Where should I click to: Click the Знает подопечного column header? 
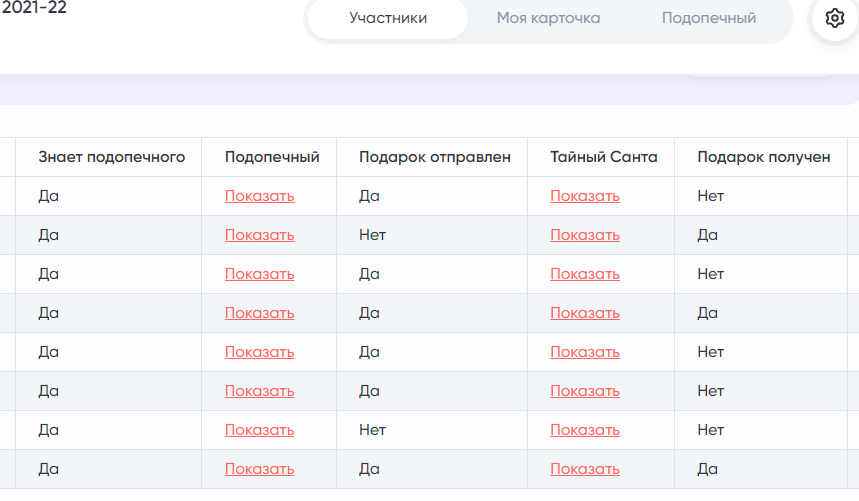pyautogui.click(x=112, y=157)
